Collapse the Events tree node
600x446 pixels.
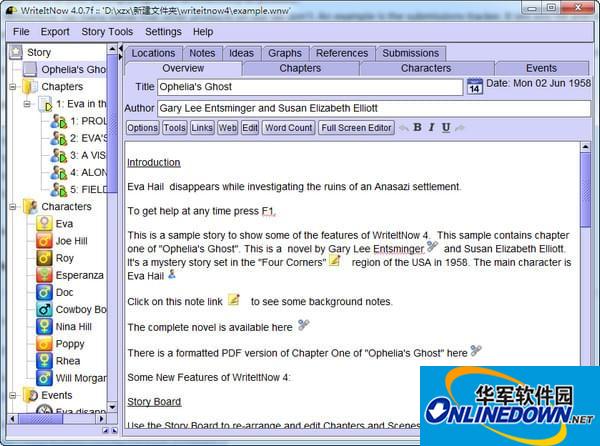(13, 395)
